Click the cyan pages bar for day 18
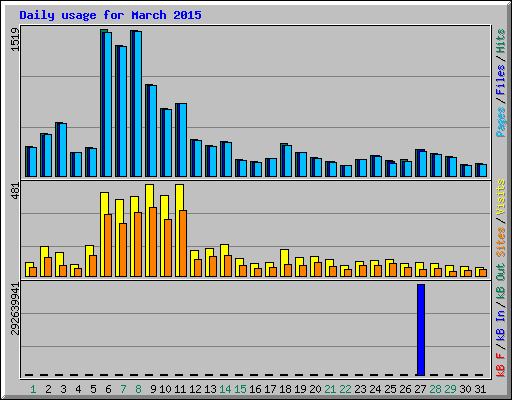 tap(288, 161)
